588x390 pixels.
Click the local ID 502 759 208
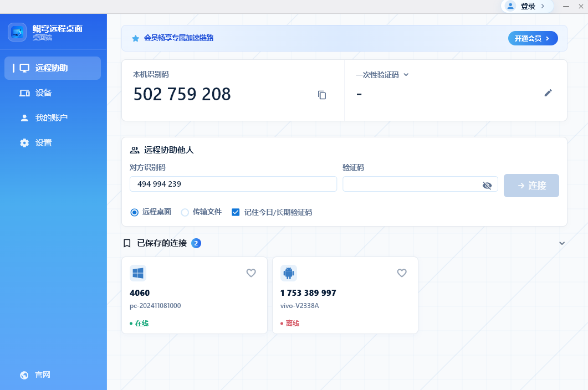click(182, 94)
